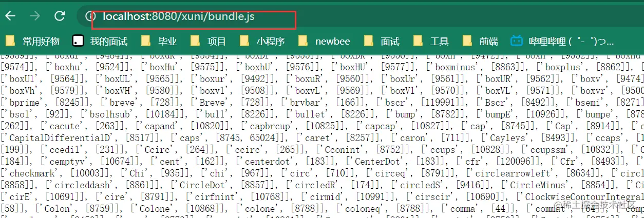644x218 pixels.
Task: Click the text 'circleddash'
Action: click(80, 185)
